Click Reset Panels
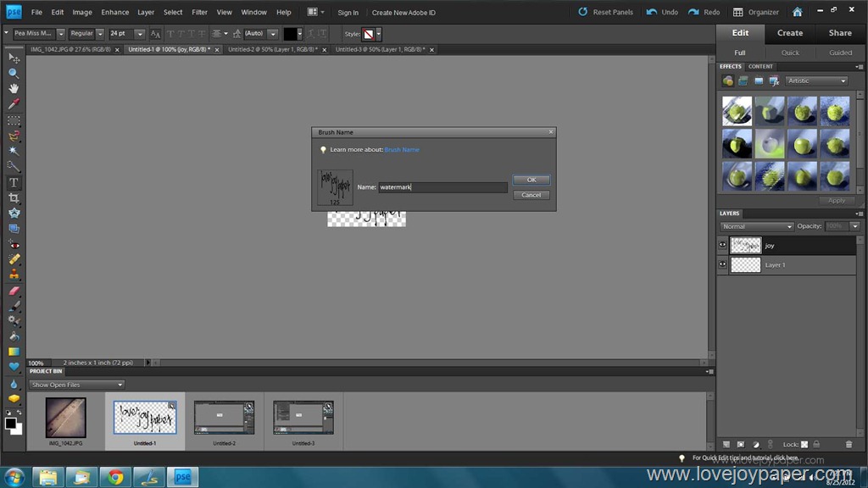Screen dimensions: 868x488 tap(605, 12)
